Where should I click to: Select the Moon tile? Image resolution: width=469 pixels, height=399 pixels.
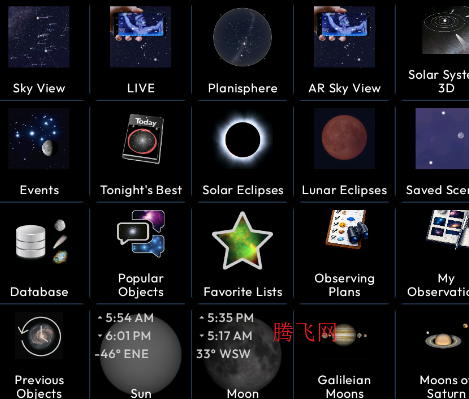coord(243,352)
